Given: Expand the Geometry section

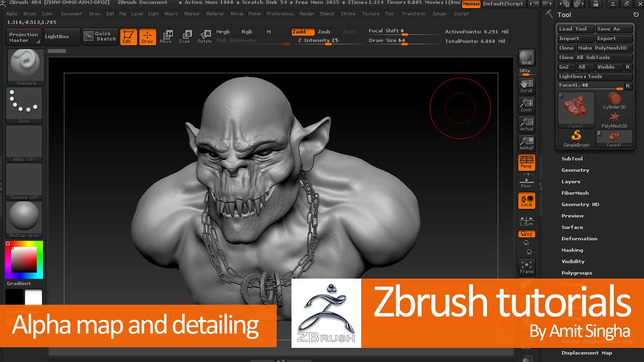Looking at the screenshot, I should [x=575, y=170].
